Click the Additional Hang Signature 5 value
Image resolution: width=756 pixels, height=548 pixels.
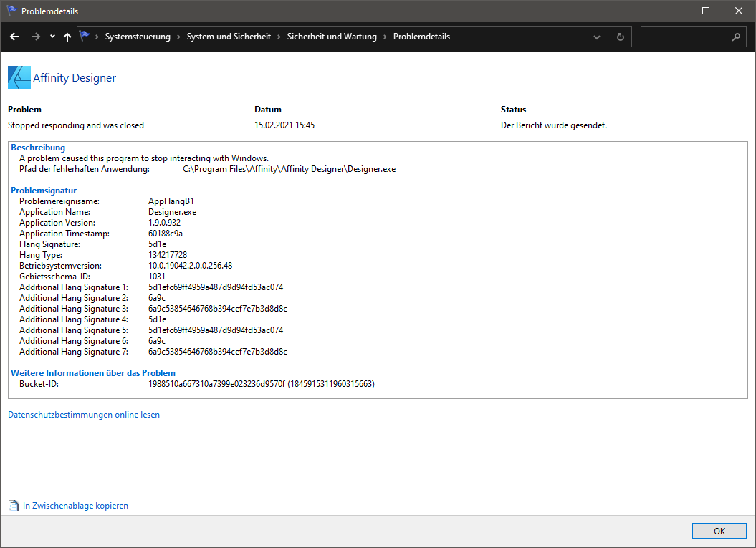point(216,330)
